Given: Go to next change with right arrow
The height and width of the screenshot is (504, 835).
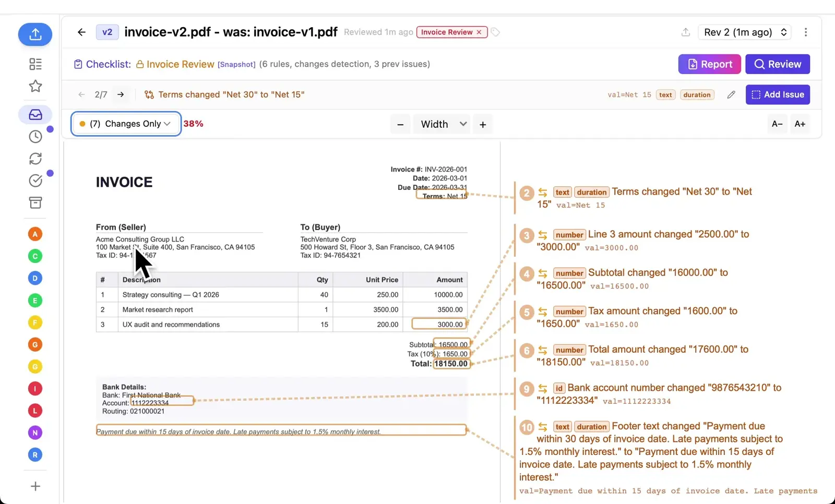Looking at the screenshot, I should pos(121,94).
